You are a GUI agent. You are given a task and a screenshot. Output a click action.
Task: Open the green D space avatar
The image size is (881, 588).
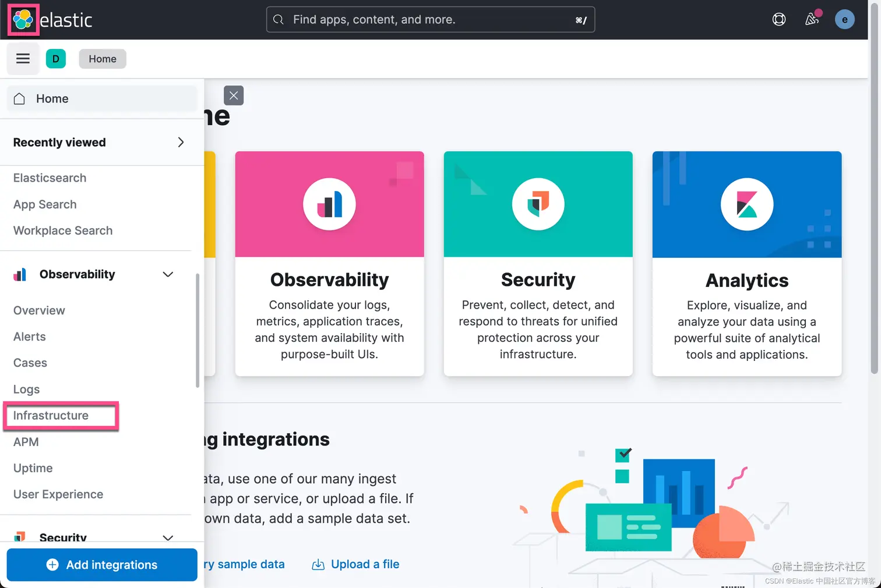coord(56,58)
